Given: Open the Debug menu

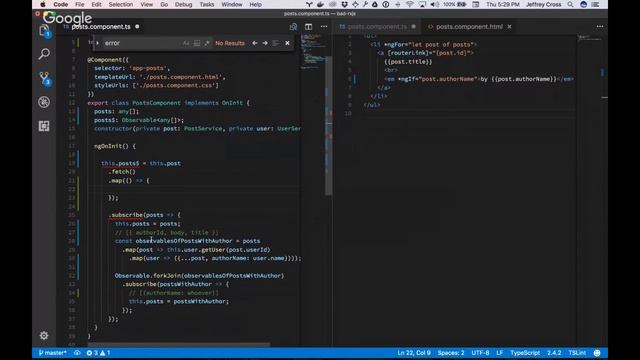Looking at the screenshot, I should point(183,4).
